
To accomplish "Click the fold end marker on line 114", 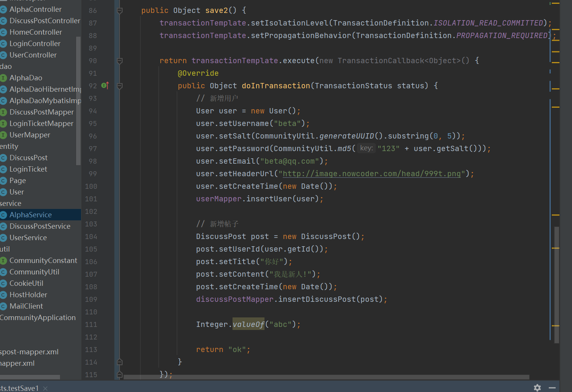I will 119,362.
